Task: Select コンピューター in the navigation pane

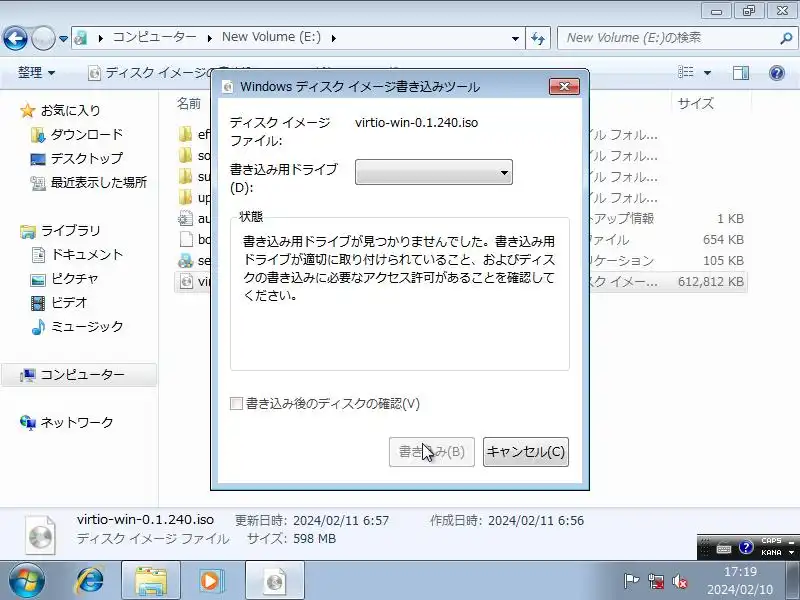Action: pos(82,375)
